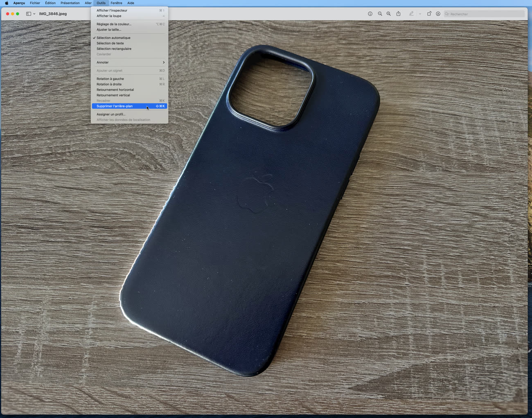Choose Afficher l'inspecteur
The width and height of the screenshot is (532, 418).
pyautogui.click(x=129, y=10)
